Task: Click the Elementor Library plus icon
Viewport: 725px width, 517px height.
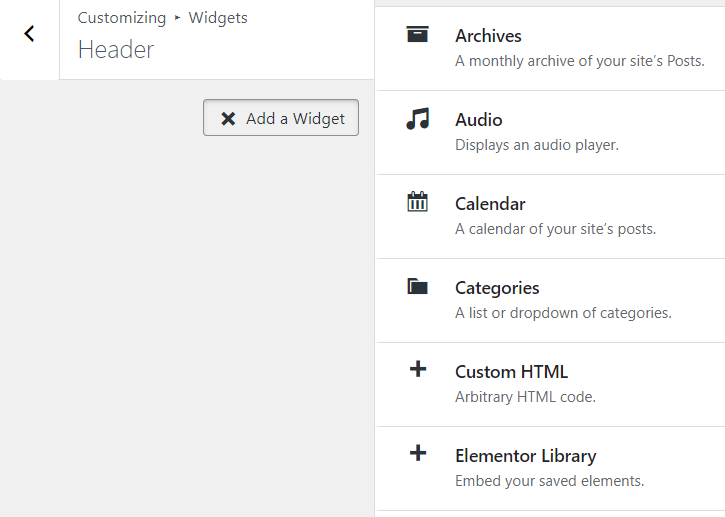Action: [418, 454]
